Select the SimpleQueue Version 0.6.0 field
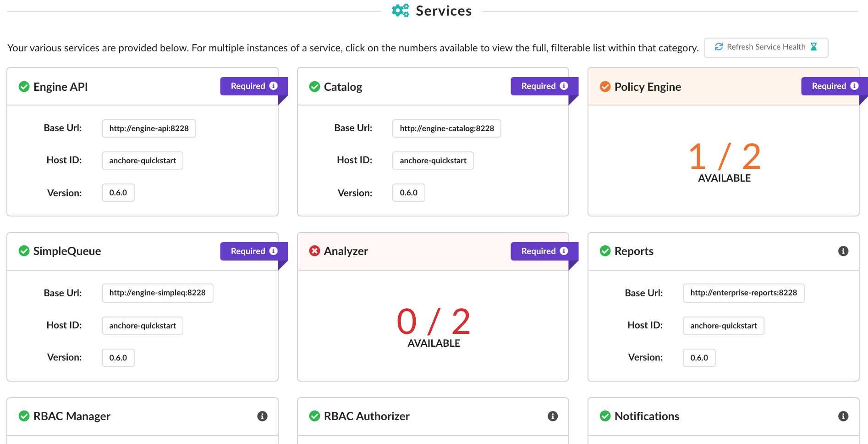 click(118, 358)
